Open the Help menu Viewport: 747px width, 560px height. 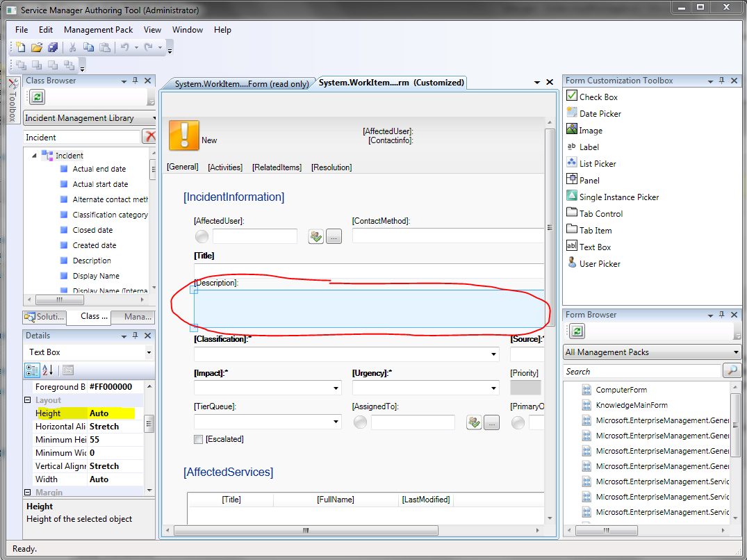point(222,29)
